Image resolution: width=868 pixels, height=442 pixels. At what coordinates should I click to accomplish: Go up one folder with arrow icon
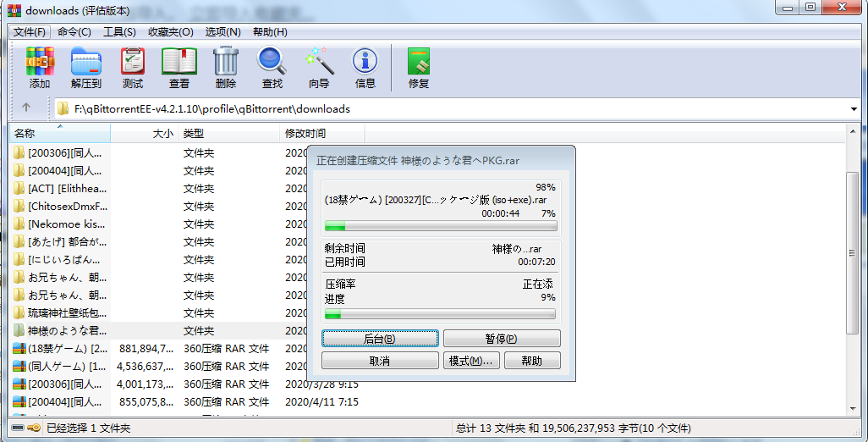pos(26,108)
